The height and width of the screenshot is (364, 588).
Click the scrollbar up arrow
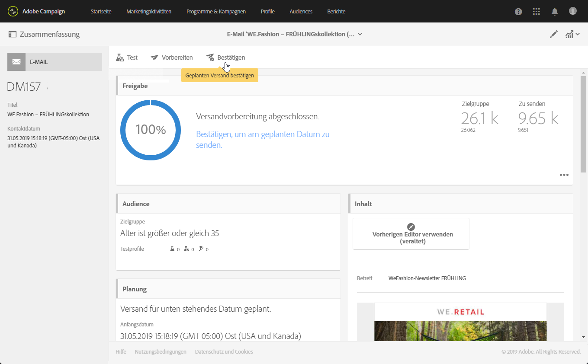coord(583,72)
